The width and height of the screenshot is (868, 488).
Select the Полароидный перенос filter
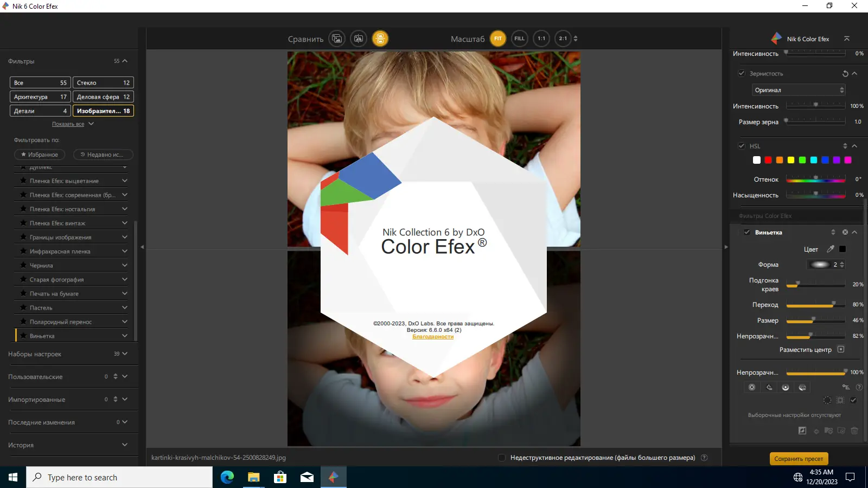pos(72,322)
